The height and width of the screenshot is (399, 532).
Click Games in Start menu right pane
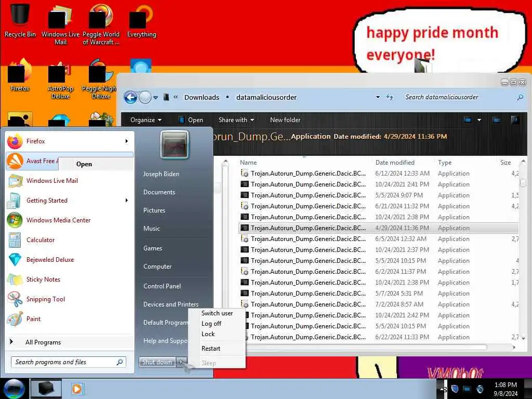(153, 248)
